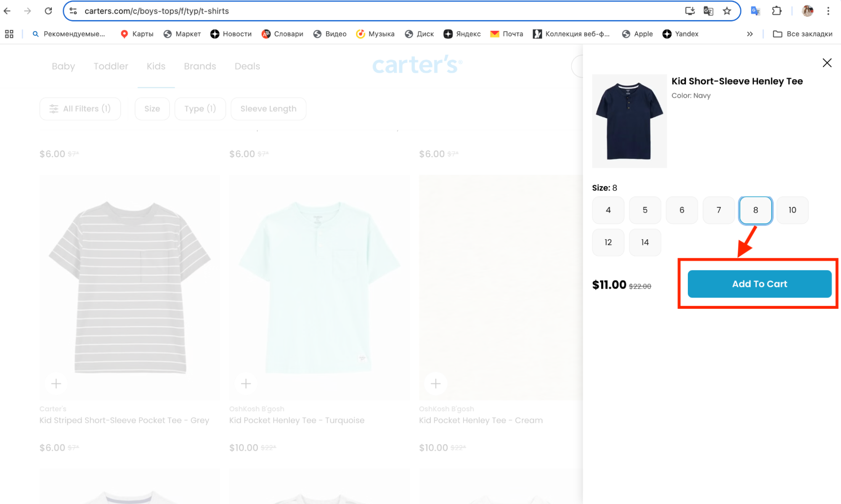The image size is (841, 504).
Task: Open the apps grid icon in the bookmarks bar
Action: [x=9, y=34]
